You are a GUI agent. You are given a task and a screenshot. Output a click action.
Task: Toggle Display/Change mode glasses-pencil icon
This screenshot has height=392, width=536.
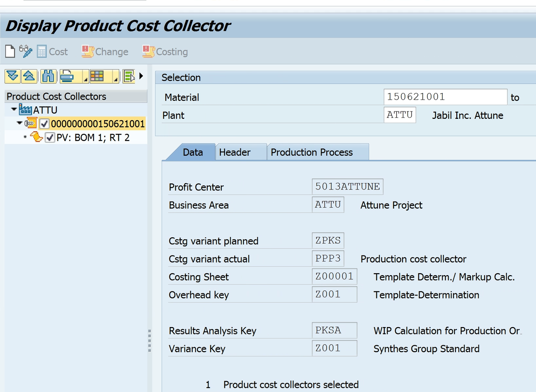pyautogui.click(x=25, y=52)
